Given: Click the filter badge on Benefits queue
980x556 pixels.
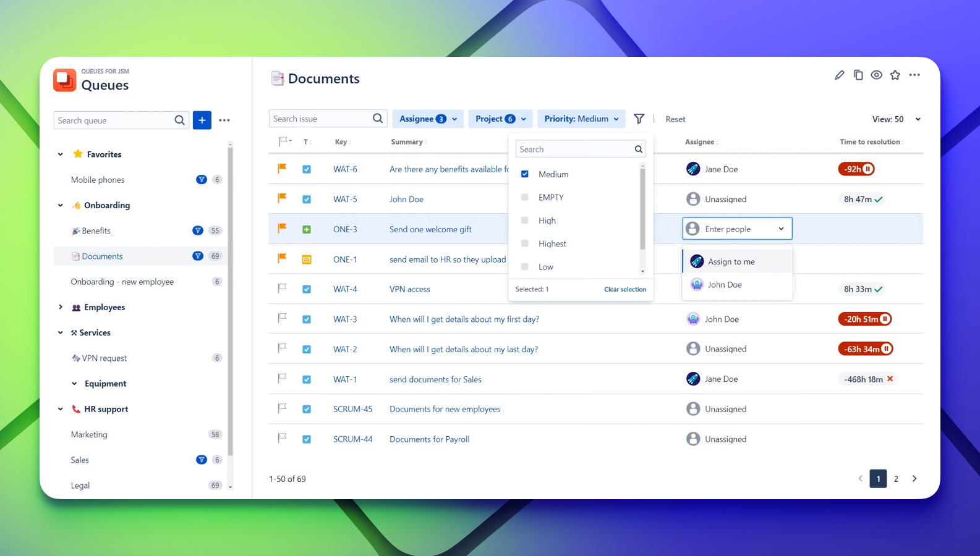Looking at the screenshot, I should pos(198,230).
